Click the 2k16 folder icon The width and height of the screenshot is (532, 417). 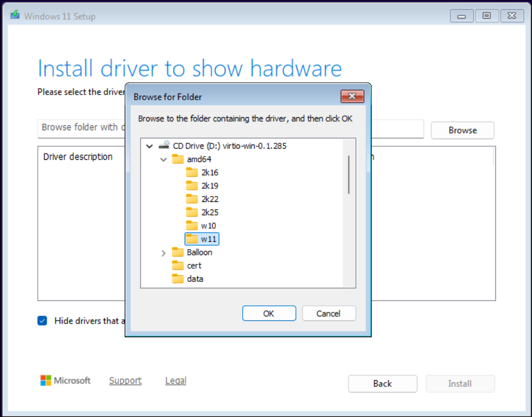[x=192, y=172]
